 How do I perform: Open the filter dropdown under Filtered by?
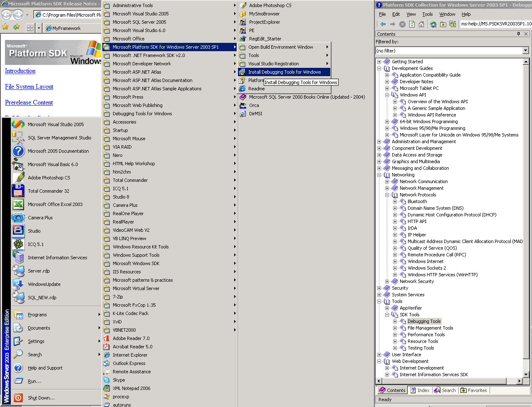pos(525,51)
